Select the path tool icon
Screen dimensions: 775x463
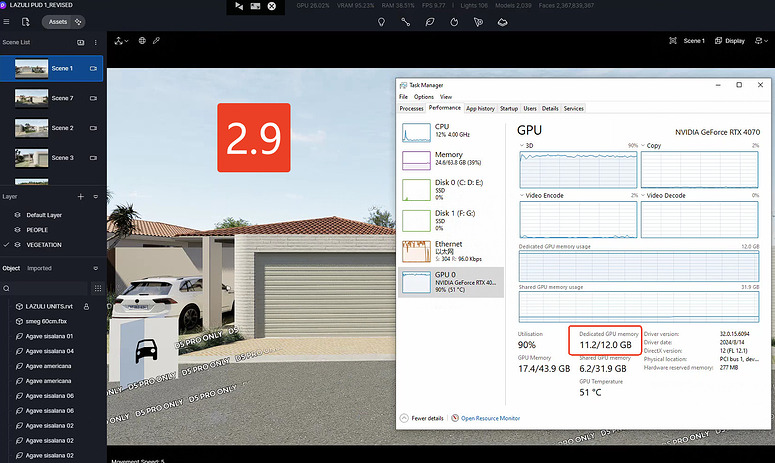tap(405, 22)
